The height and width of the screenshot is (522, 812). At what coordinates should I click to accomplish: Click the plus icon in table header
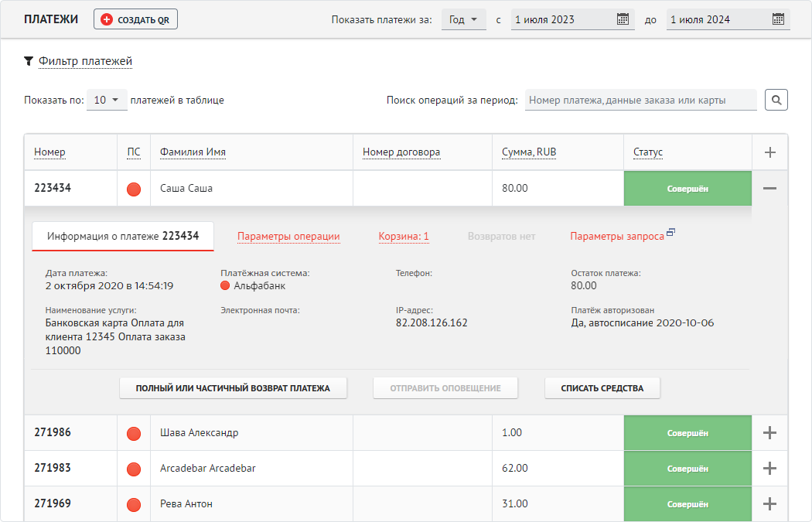[770, 152]
